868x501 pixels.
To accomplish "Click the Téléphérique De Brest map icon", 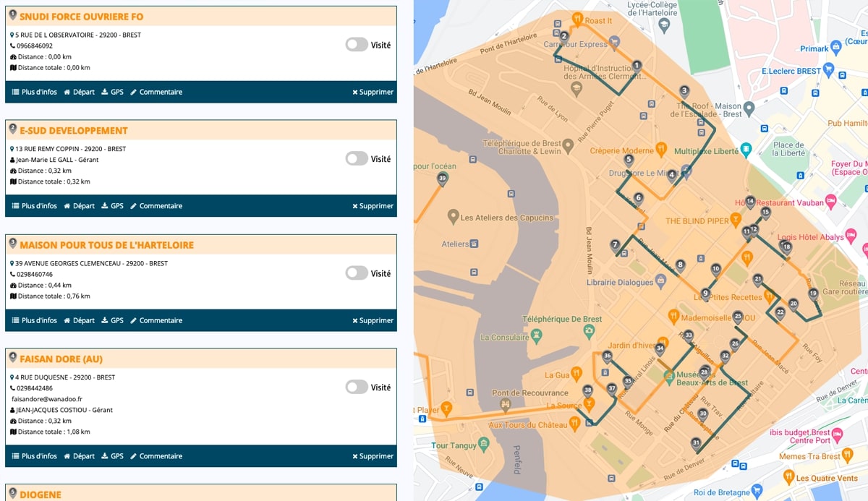I will 536,334.
